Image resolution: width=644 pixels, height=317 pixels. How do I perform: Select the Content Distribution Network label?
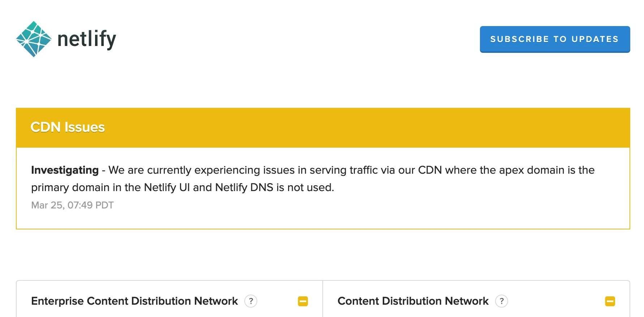click(413, 301)
